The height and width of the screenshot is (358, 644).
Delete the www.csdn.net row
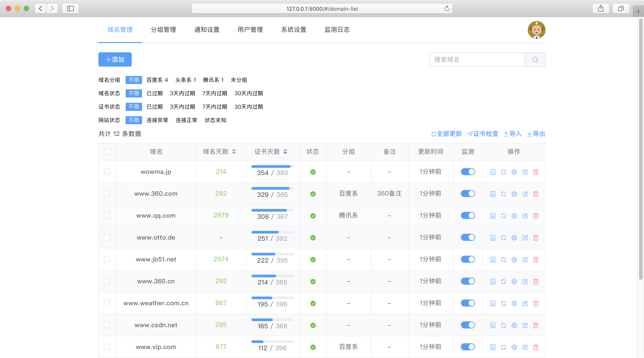536,325
